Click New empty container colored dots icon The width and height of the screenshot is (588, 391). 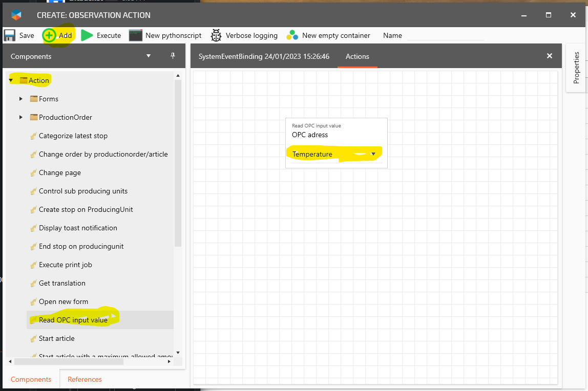pos(292,35)
